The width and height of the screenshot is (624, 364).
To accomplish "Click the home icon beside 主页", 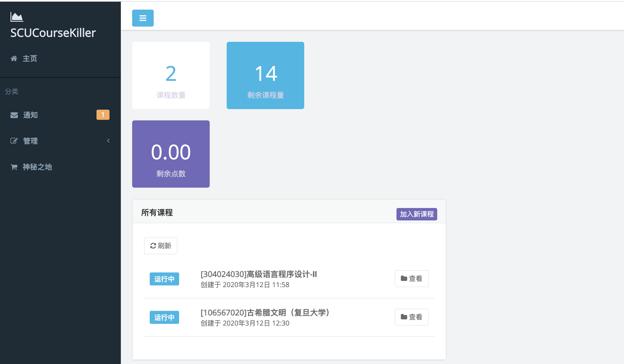I will point(14,58).
